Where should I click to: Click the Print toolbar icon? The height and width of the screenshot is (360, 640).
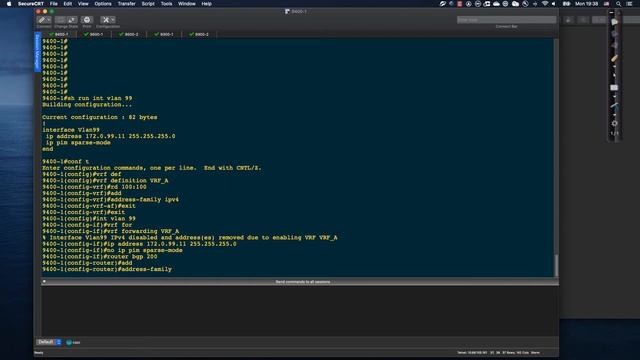87,20
